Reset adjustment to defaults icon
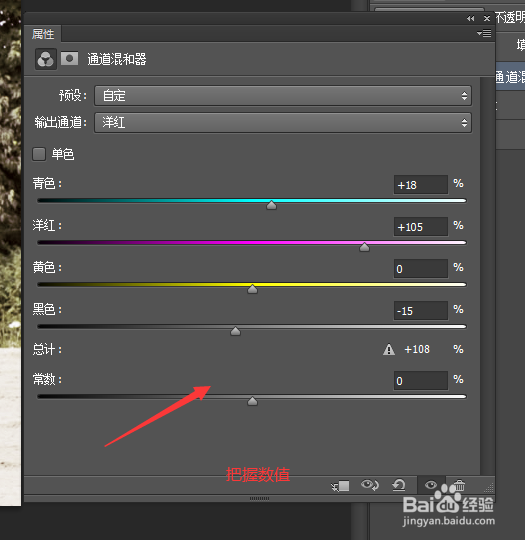Image resolution: width=525 pixels, height=540 pixels. click(x=399, y=485)
